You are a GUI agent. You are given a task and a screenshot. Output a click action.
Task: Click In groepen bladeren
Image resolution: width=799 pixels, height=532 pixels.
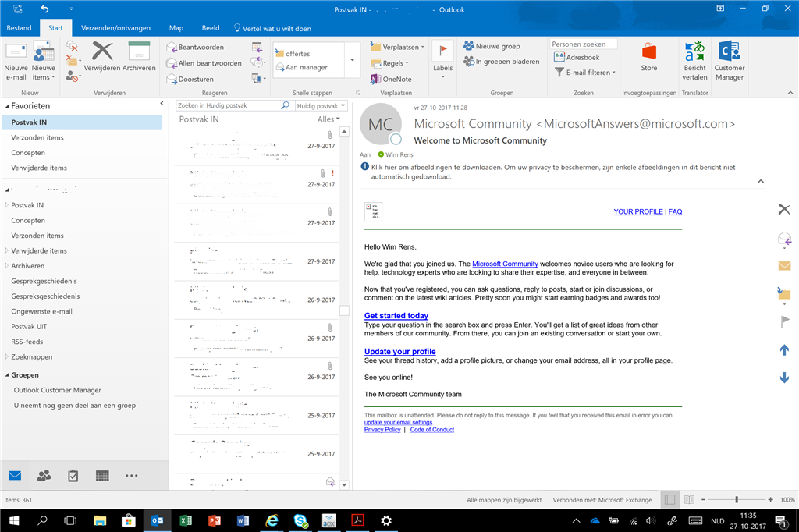pos(502,61)
